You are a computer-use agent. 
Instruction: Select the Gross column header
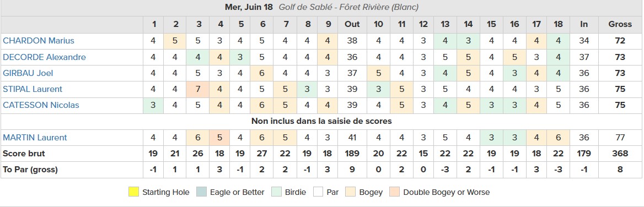coord(620,24)
